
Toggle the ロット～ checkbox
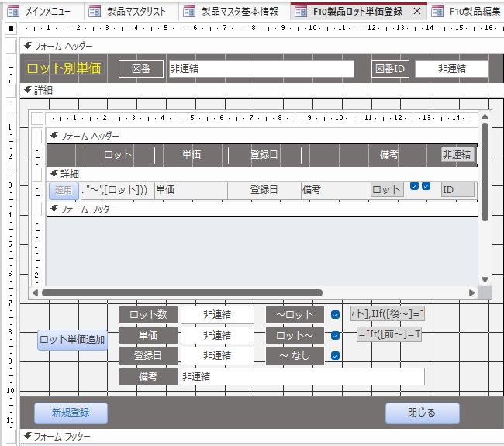coord(335,335)
